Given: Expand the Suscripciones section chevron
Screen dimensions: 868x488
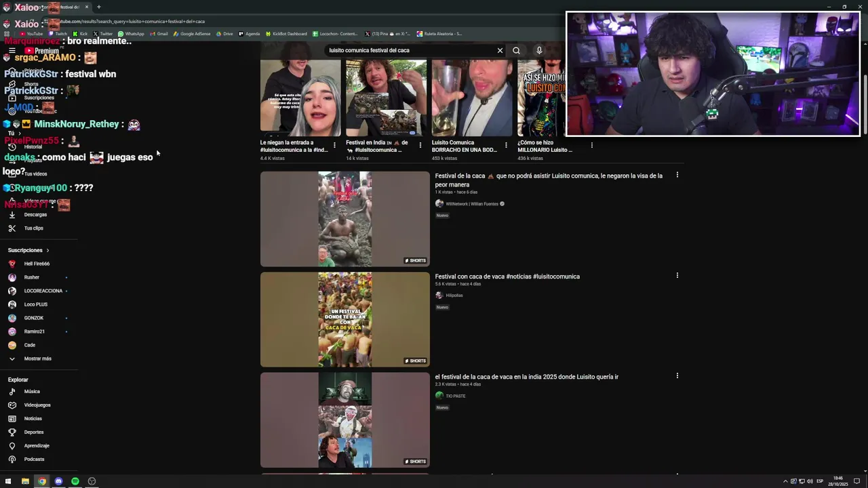Looking at the screenshot, I should coord(47,251).
